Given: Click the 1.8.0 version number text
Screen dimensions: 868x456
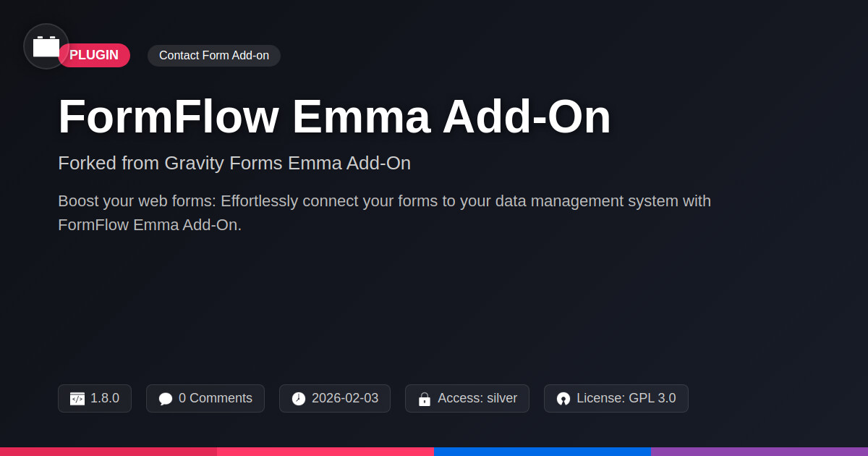Looking at the screenshot, I should tap(105, 398).
